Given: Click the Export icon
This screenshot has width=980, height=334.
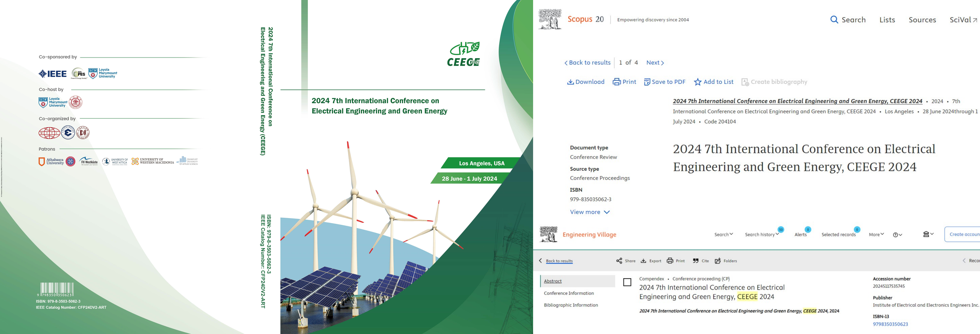Looking at the screenshot, I should click(643, 261).
